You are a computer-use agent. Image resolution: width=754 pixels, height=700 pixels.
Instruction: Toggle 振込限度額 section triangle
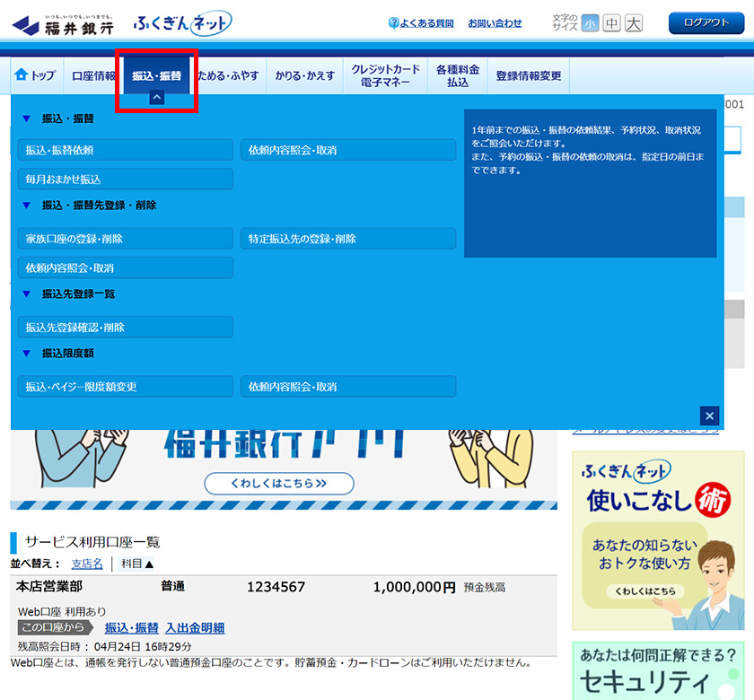(x=26, y=354)
